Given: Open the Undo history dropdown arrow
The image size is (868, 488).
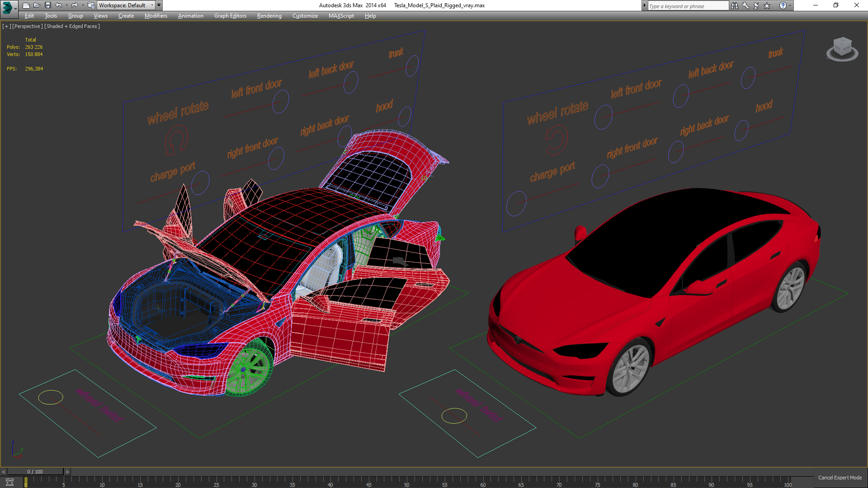Looking at the screenshot, I should point(66,5).
